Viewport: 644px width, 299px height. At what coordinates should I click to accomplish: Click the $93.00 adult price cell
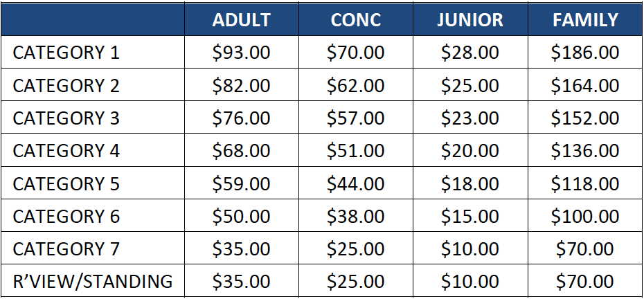pyautogui.click(x=241, y=53)
